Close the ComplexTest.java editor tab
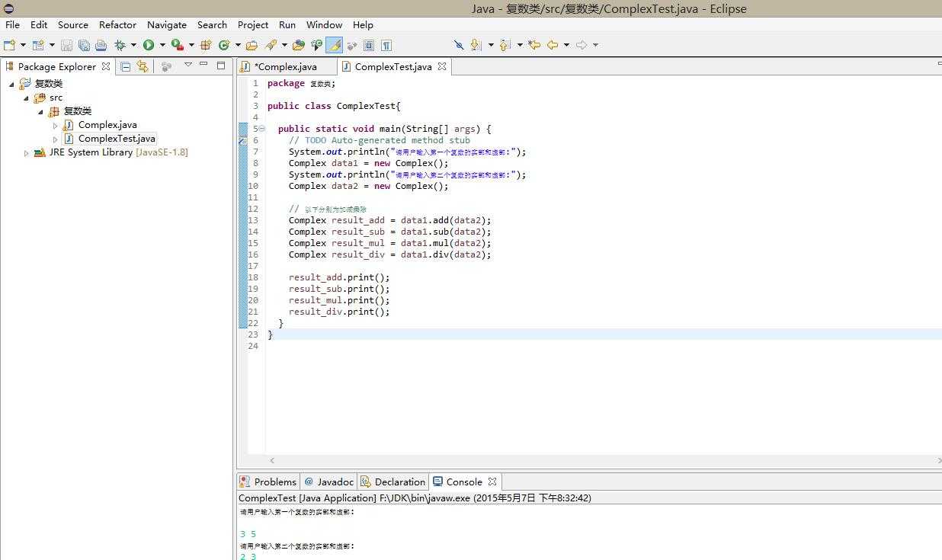Screen dimensions: 942x560 click(x=441, y=66)
